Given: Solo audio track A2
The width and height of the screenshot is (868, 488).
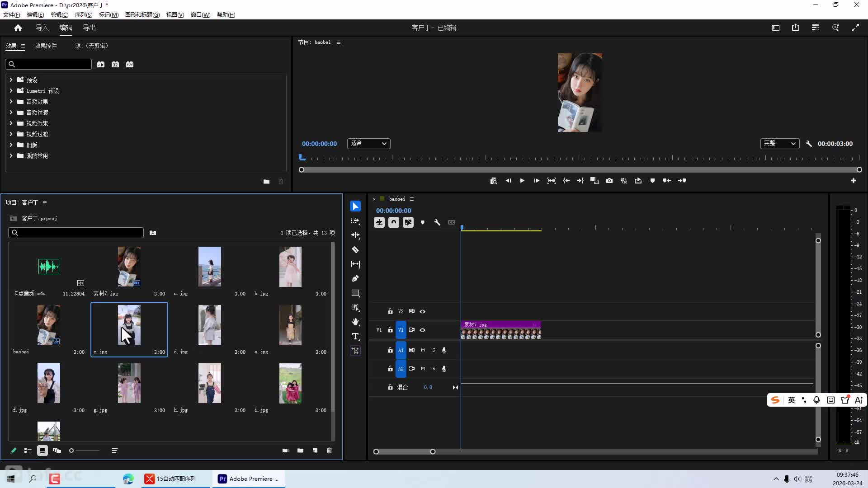Looking at the screenshot, I should (x=434, y=369).
